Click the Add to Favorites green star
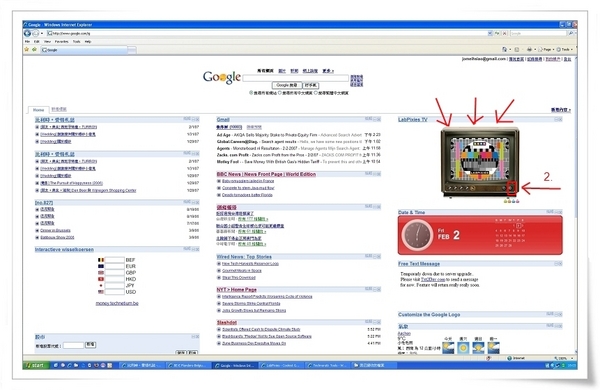The height and width of the screenshot is (390, 600). pos(34,49)
